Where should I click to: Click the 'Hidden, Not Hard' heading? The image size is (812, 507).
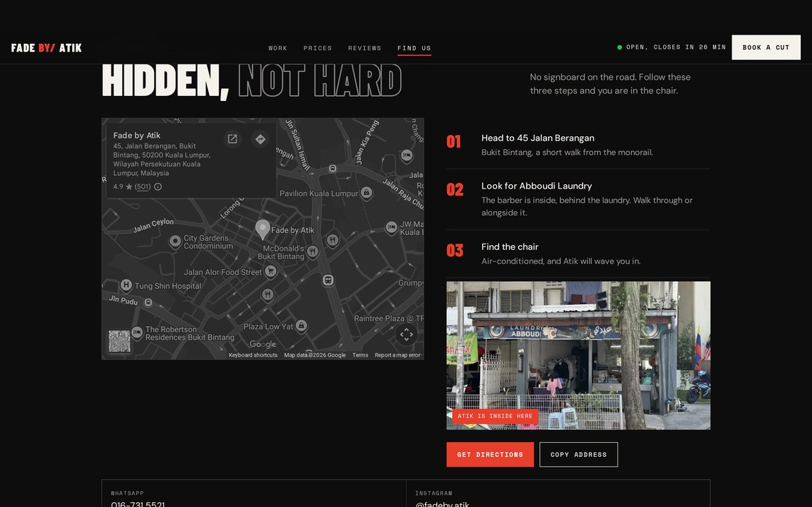(x=251, y=80)
